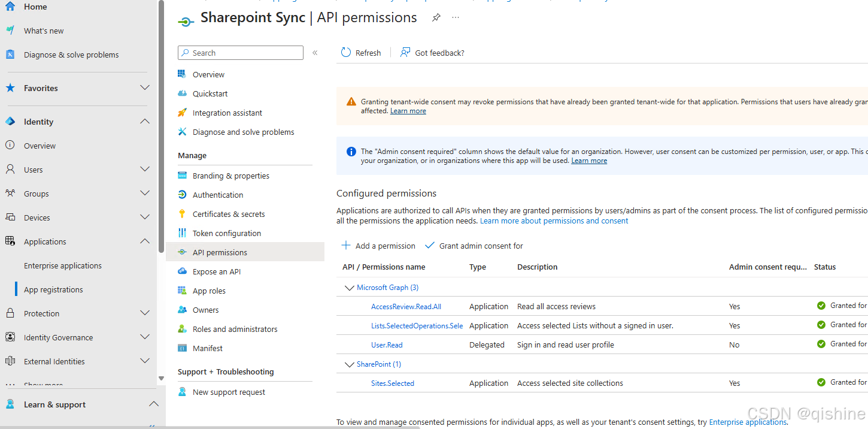Expand the Favorites section chevron
868x429 pixels.
[145, 87]
